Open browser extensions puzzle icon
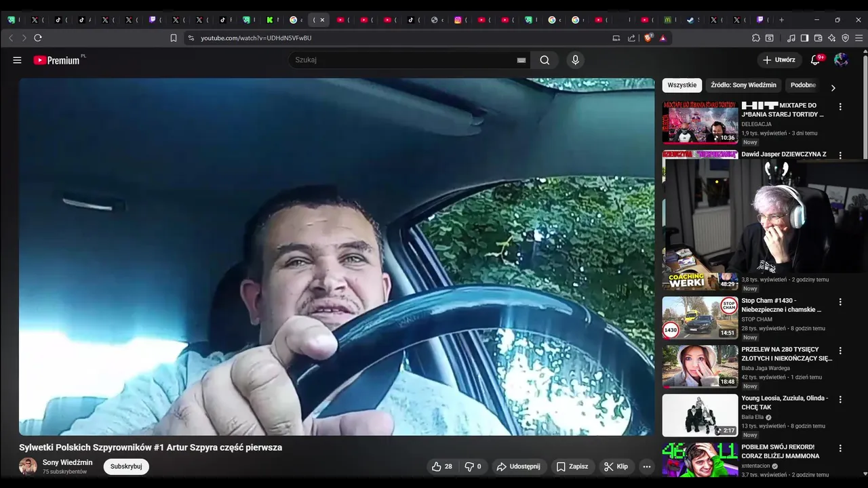Viewport: 868px width, 488px height. tap(756, 38)
